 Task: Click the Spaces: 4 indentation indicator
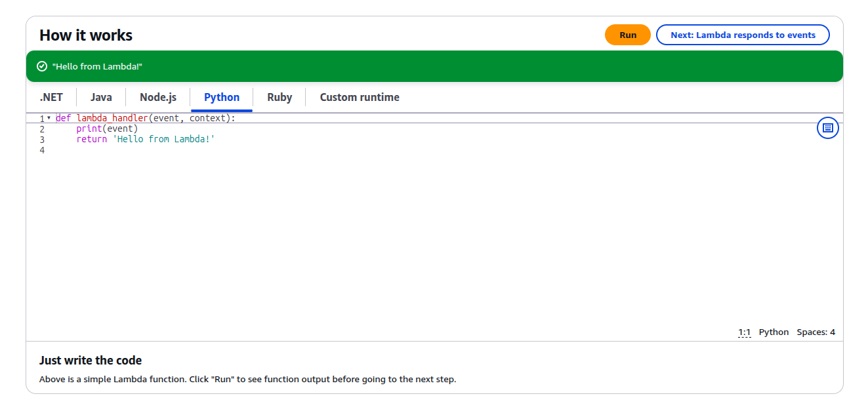(x=816, y=332)
